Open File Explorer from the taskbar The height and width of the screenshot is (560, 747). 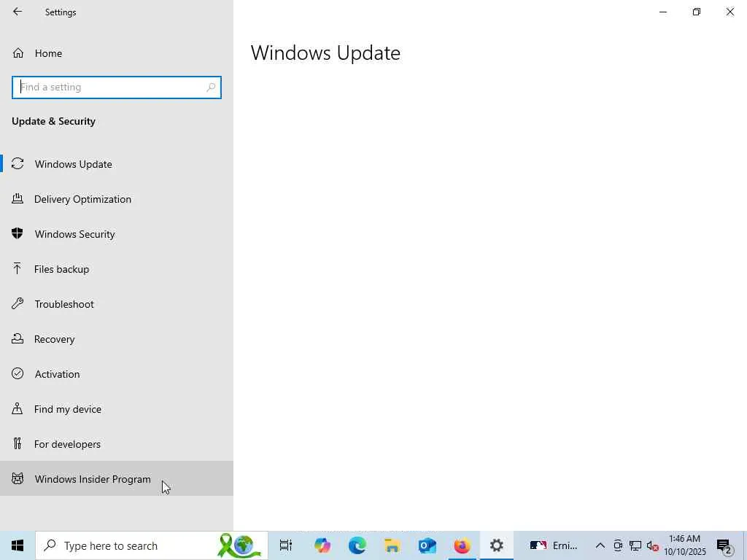coord(392,545)
